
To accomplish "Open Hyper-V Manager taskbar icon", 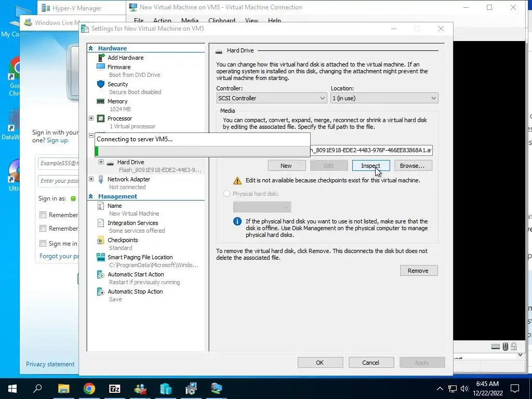I will click(166, 389).
